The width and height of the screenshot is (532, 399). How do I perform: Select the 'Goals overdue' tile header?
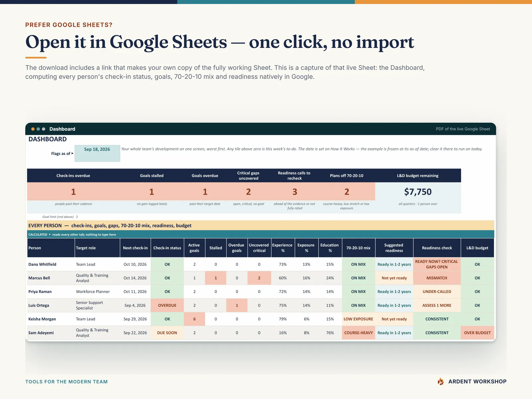[x=205, y=176]
